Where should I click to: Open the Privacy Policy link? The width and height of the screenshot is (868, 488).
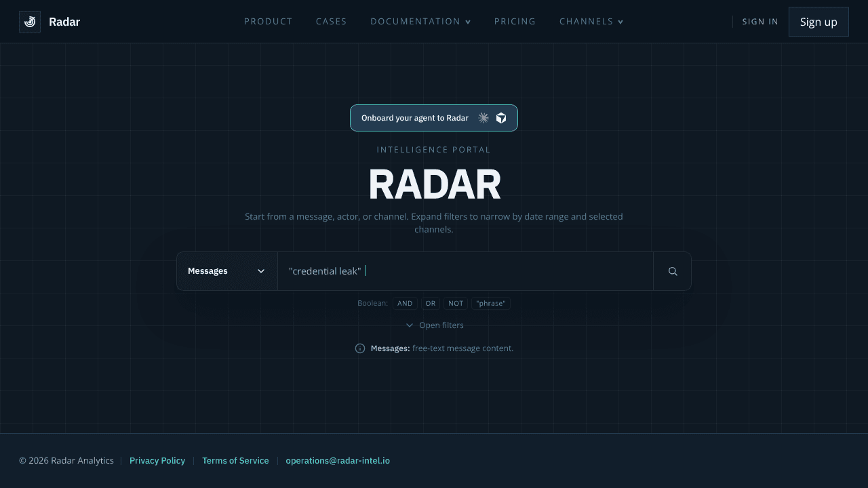click(157, 461)
